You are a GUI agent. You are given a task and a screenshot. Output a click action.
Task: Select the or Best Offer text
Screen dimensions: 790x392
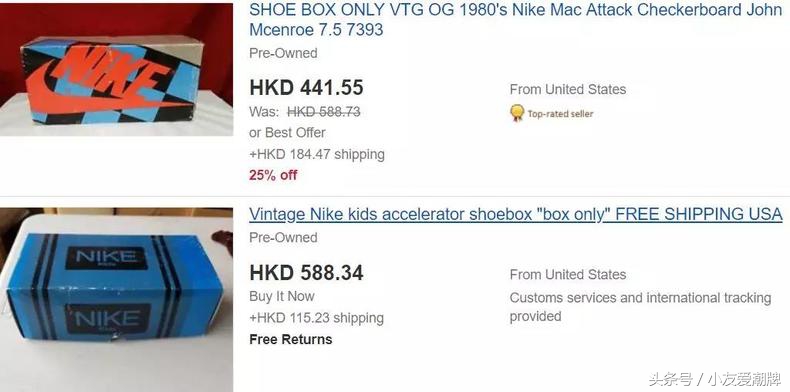click(287, 133)
